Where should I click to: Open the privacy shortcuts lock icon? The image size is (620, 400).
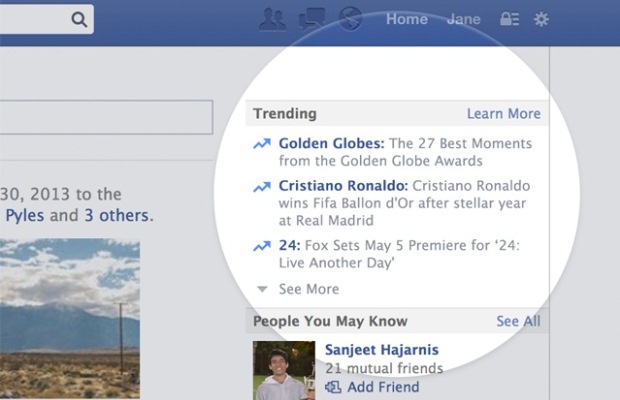coord(509,19)
